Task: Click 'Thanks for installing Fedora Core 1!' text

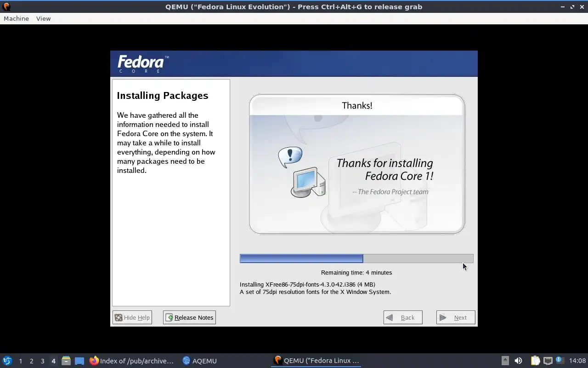Action: (385, 169)
